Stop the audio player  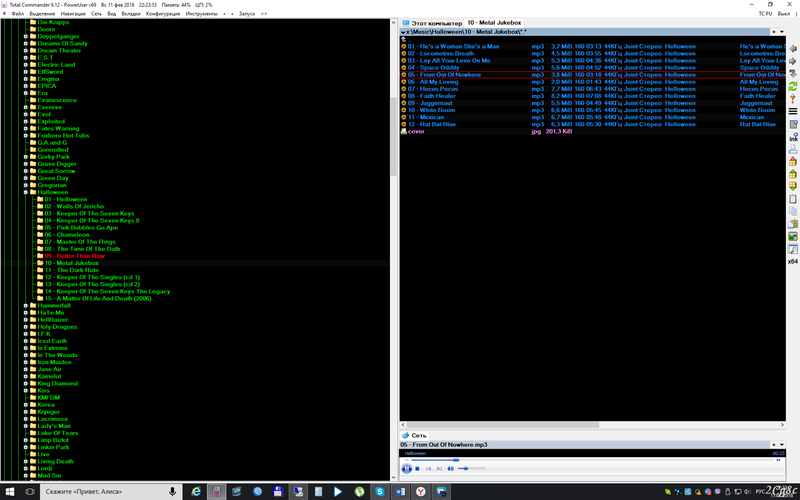pyautogui.click(x=417, y=468)
